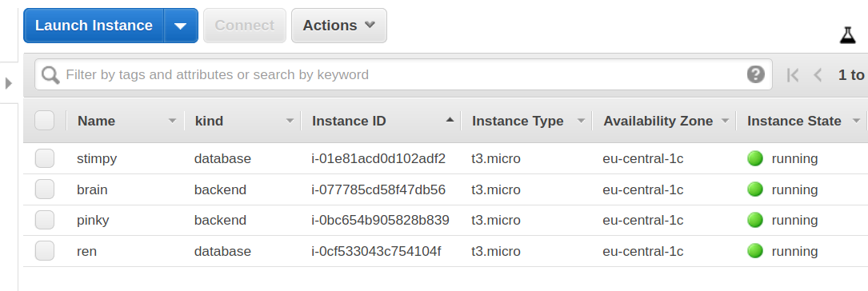Click instance ID i-077785cd58f47db56
The image size is (868, 291).
point(378,189)
